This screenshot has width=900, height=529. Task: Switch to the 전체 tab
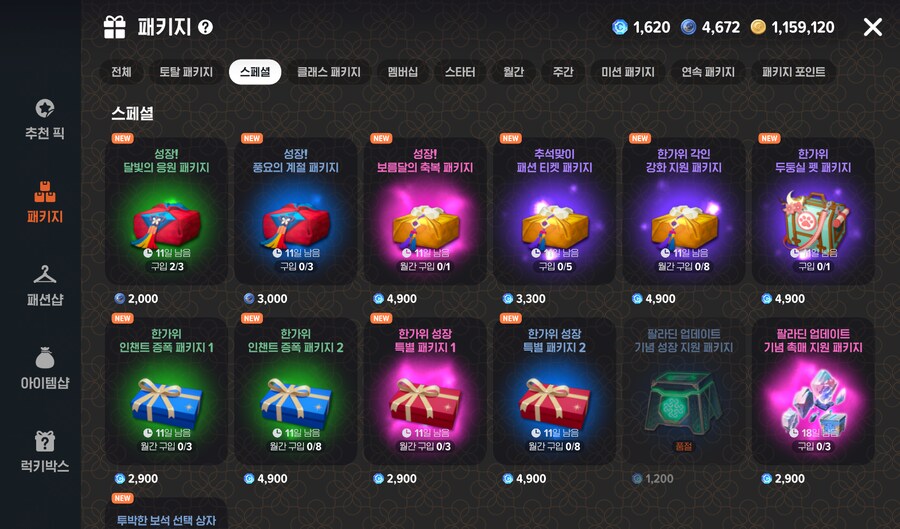121,72
